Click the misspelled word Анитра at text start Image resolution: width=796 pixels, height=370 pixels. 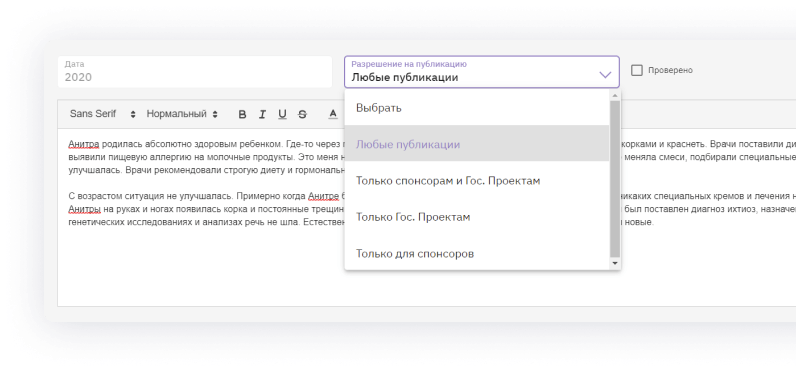[84, 144]
